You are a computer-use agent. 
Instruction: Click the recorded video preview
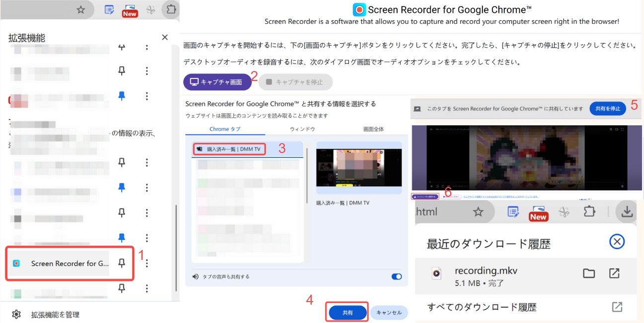coord(526,158)
